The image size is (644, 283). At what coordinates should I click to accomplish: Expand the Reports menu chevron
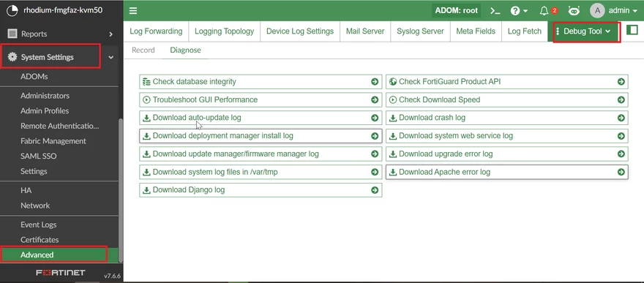[x=111, y=34]
